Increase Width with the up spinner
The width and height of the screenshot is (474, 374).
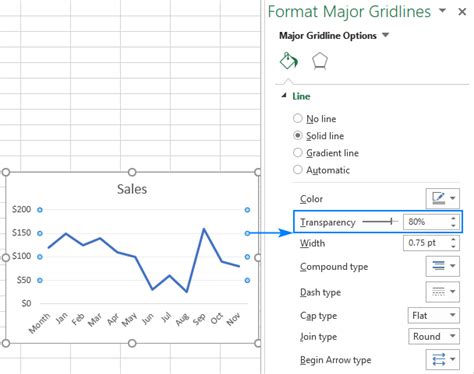pyautogui.click(x=453, y=239)
